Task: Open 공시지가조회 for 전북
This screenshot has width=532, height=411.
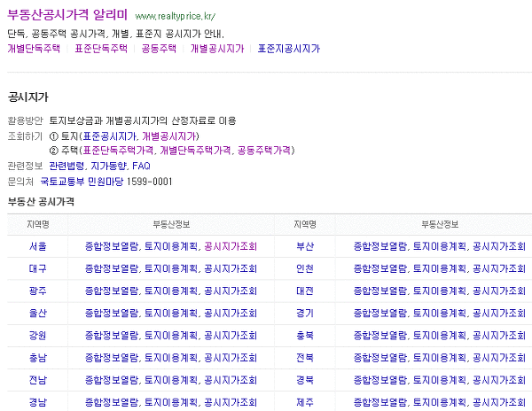Action: pos(499,358)
